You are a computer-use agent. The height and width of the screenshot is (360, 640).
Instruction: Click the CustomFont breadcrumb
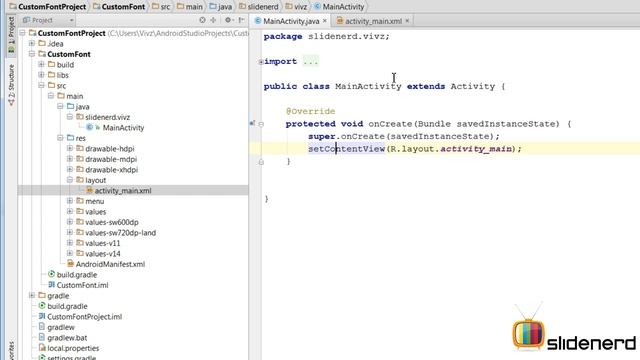click(119, 7)
